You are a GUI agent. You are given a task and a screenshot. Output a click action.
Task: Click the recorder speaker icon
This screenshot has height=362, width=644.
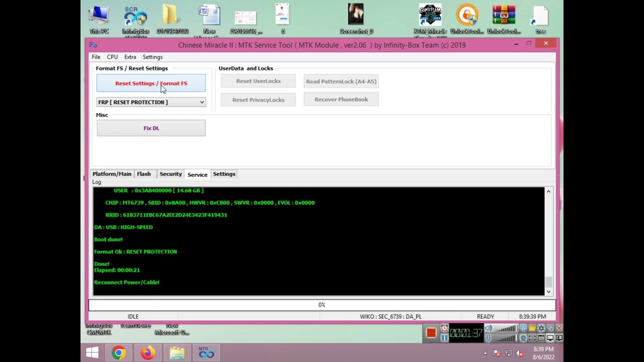point(489,328)
